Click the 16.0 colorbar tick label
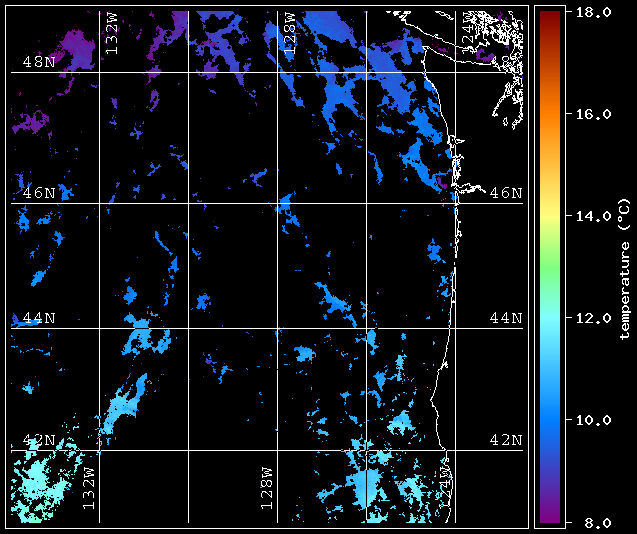 pos(594,115)
